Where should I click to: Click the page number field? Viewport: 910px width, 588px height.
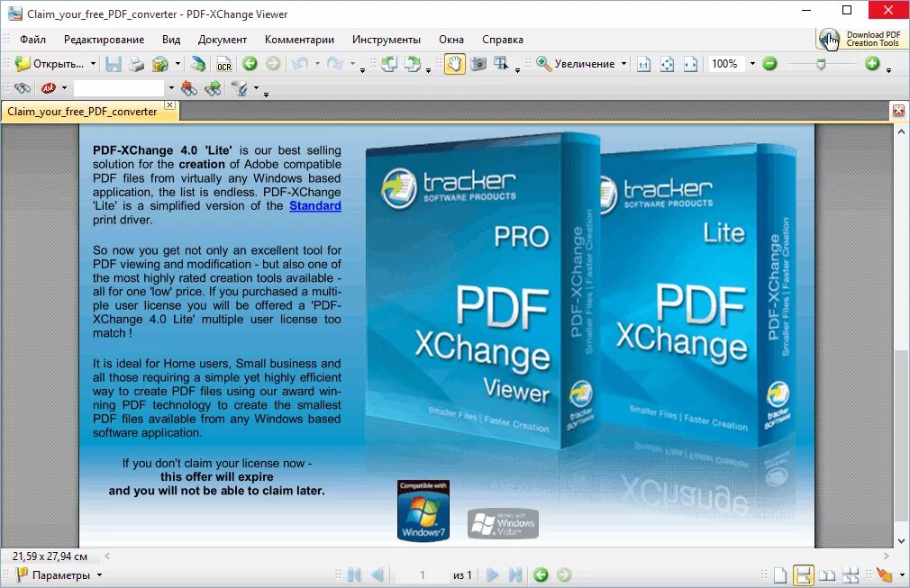tap(422, 575)
